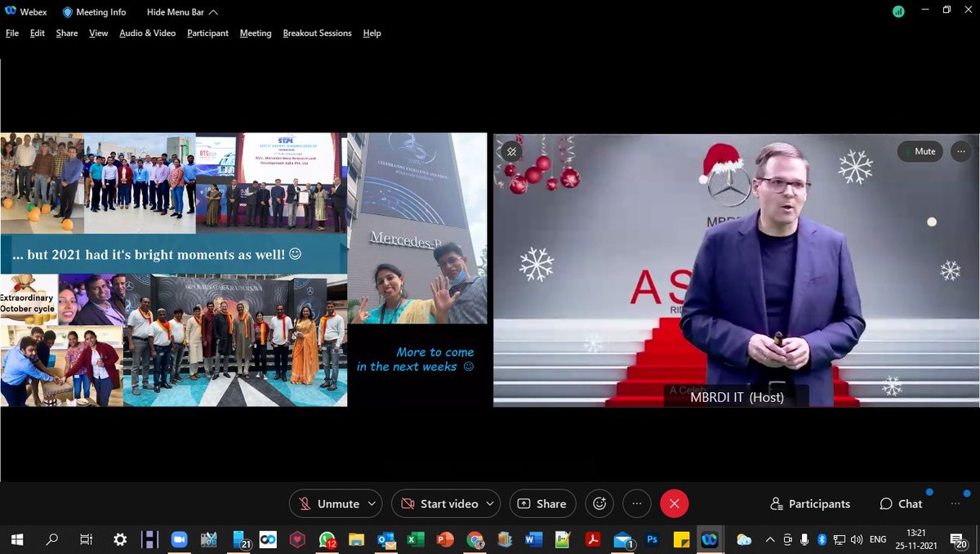Open the volume speaker tray icon

pos(857,539)
